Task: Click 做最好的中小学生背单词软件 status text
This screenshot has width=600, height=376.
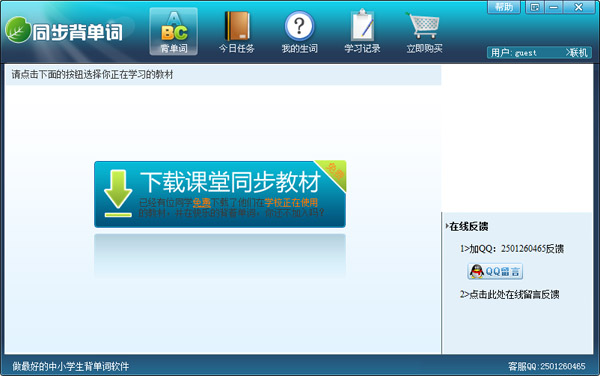Action: pos(71,366)
